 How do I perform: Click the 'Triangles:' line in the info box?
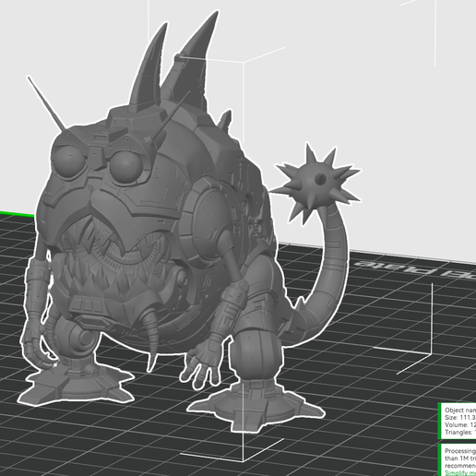pyautogui.click(x=460, y=433)
